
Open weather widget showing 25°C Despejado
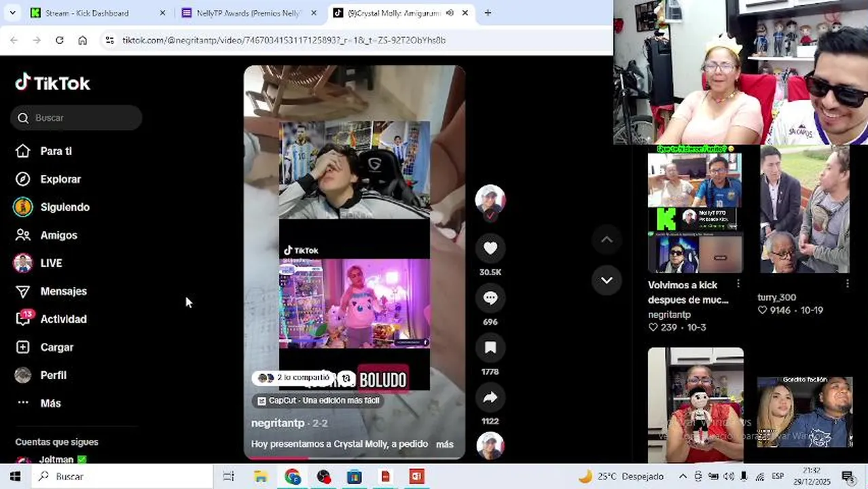(620, 476)
